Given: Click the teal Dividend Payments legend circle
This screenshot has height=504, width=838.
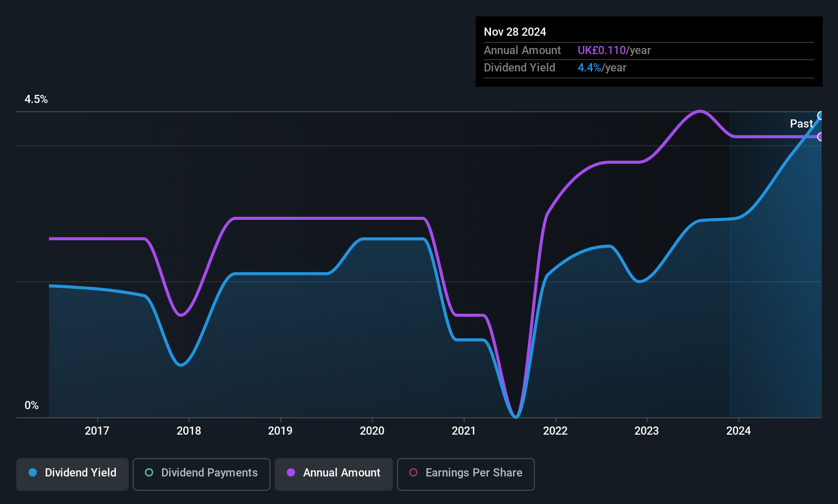Looking at the screenshot, I should click(x=149, y=472).
